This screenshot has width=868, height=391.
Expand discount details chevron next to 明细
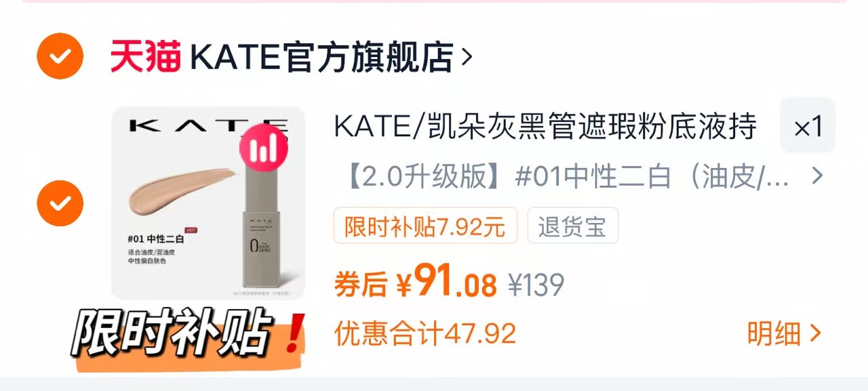tap(815, 333)
